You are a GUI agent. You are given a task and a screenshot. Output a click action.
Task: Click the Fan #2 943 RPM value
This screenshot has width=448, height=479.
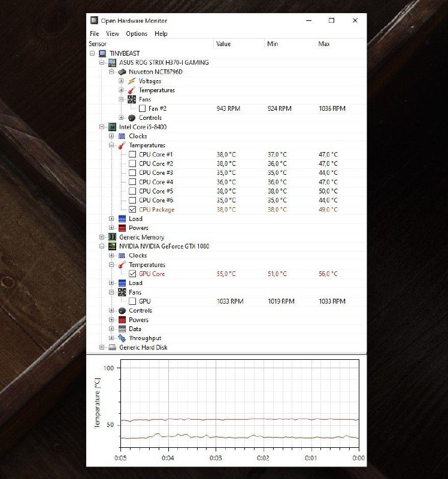[x=228, y=108]
